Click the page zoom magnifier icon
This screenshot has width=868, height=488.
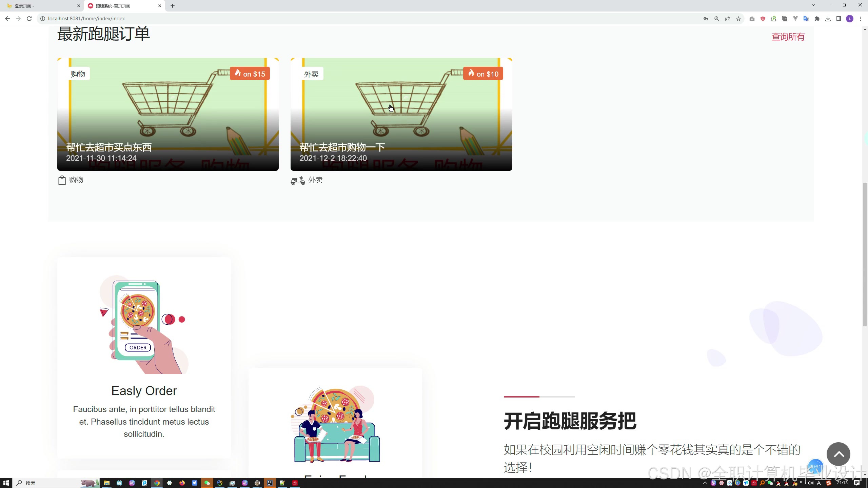(717, 19)
